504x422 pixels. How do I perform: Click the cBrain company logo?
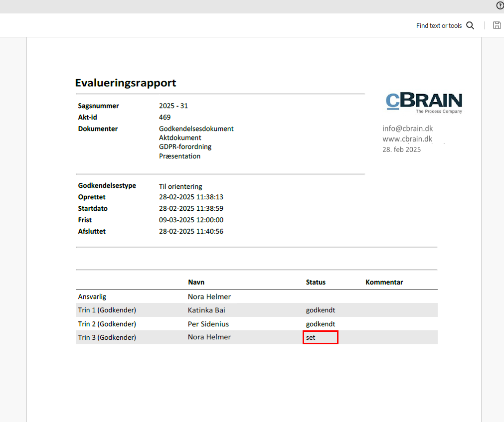(x=424, y=103)
